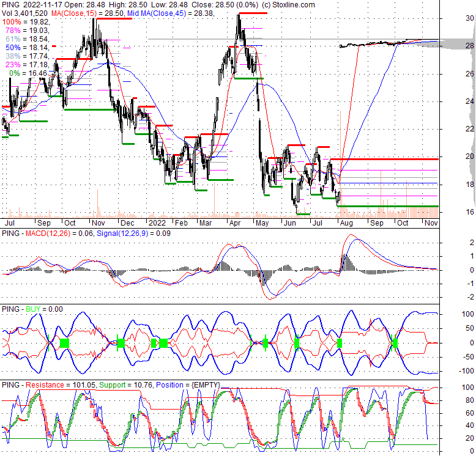This screenshot has width=476, height=456.
Task: Click the '23% = 17.18' Fibonacci level
Action: [27, 65]
